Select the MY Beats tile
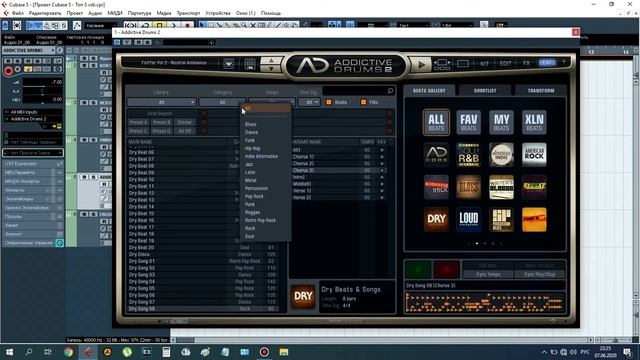Viewport: 640px width, 360px height. (x=501, y=122)
